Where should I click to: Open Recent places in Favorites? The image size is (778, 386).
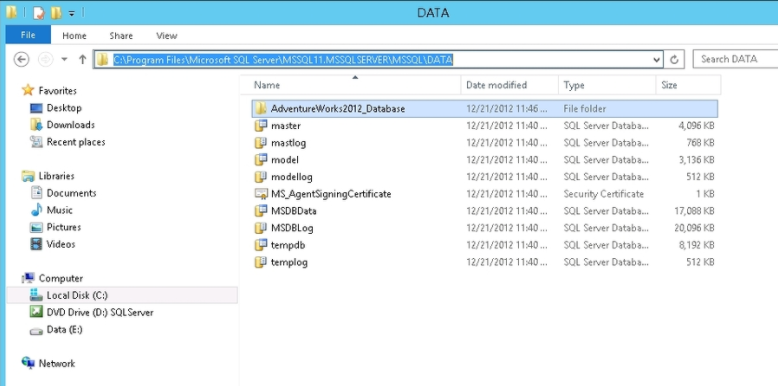click(x=76, y=142)
